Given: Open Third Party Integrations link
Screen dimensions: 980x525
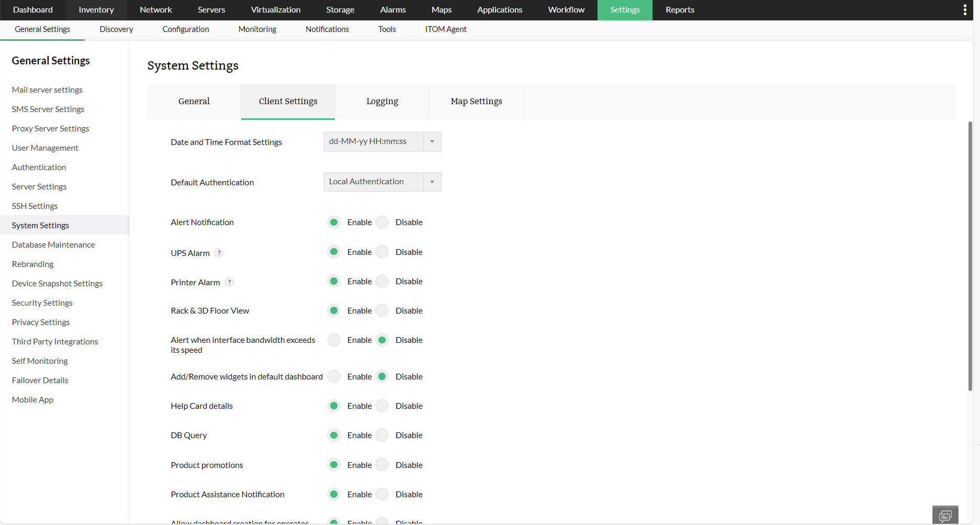Looking at the screenshot, I should click(x=55, y=342).
